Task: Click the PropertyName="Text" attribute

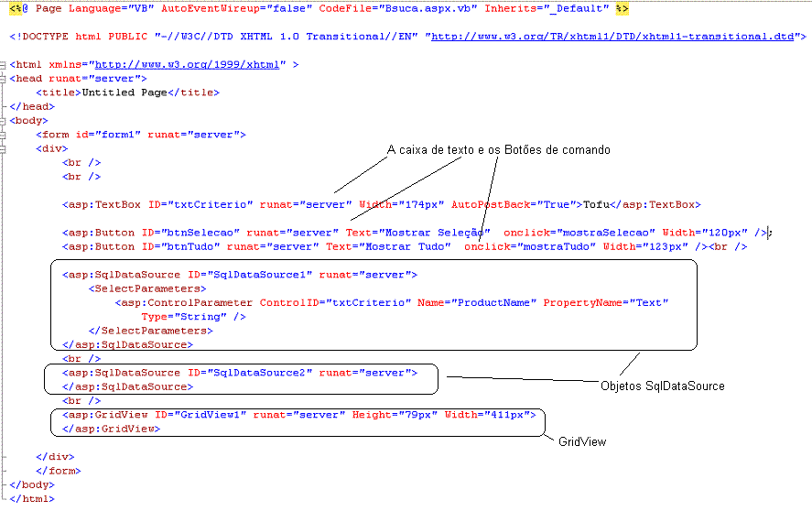Action: (605, 302)
